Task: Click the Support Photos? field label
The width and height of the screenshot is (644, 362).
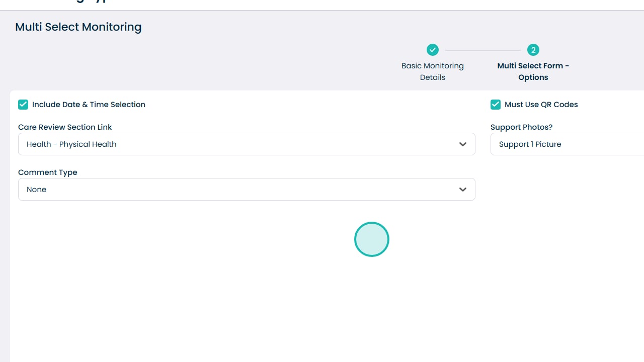Action: click(x=521, y=127)
